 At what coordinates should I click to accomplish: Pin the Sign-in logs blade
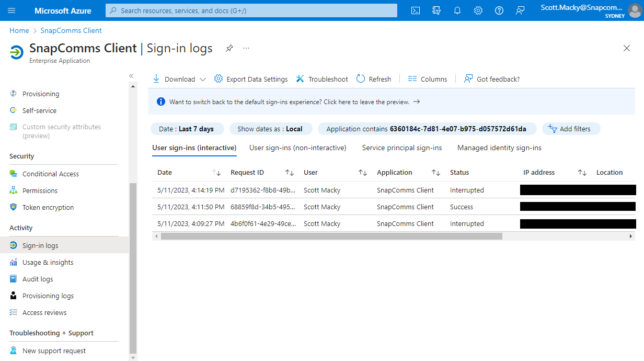point(229,48)
